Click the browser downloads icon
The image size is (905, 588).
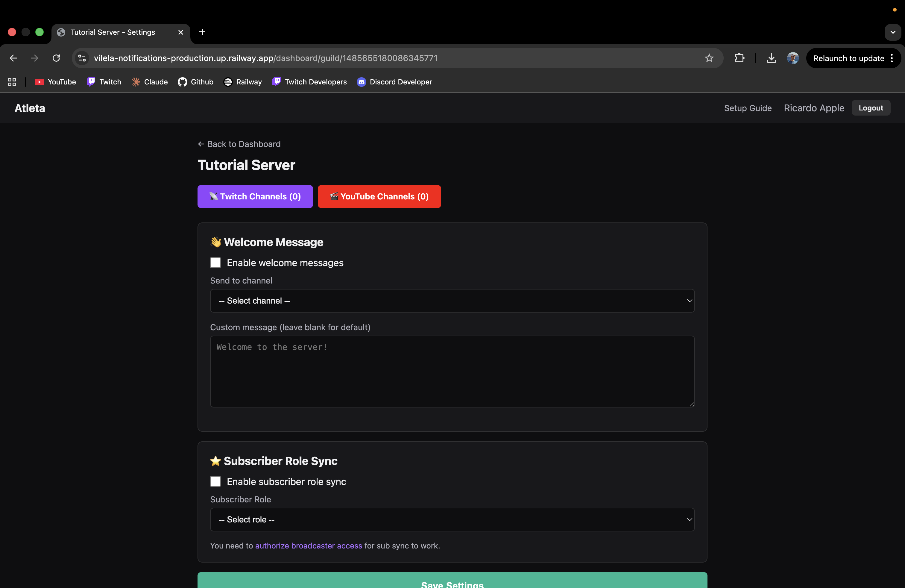point(771,58)
